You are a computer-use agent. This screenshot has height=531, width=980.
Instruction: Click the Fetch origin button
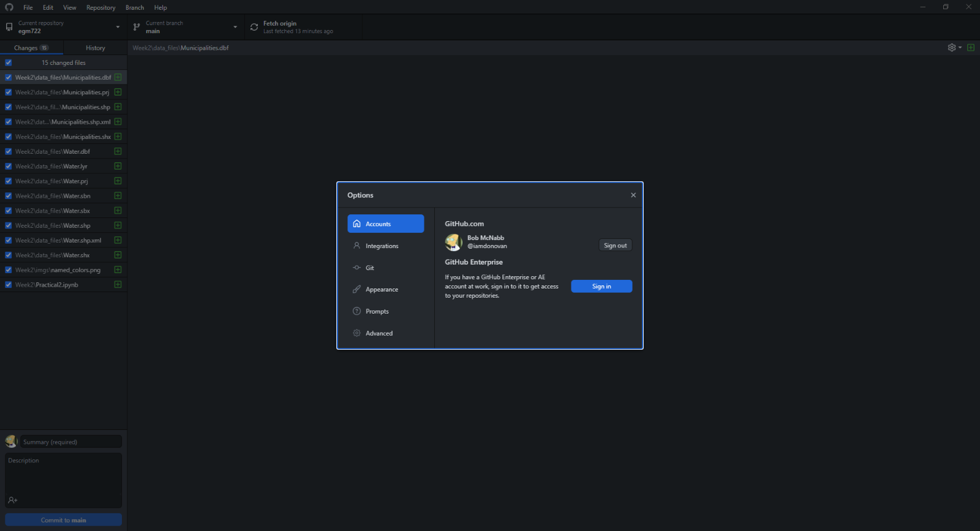click(x=302, y=27)
